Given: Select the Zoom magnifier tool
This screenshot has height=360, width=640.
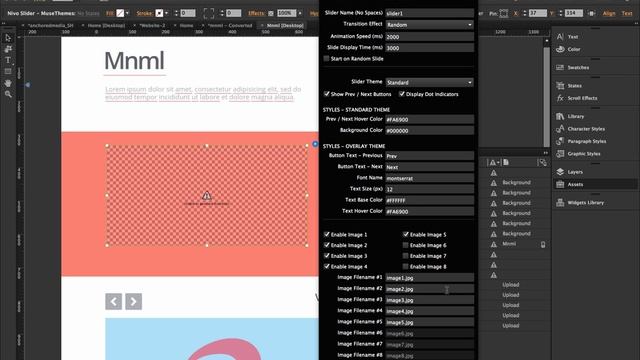Looking at the screenshot, I should 8,94.
